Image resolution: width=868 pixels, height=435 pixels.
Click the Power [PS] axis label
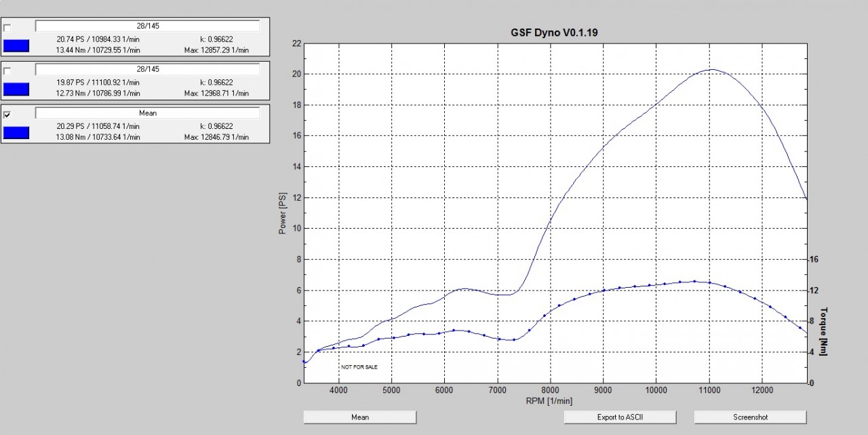click(283, 213)
